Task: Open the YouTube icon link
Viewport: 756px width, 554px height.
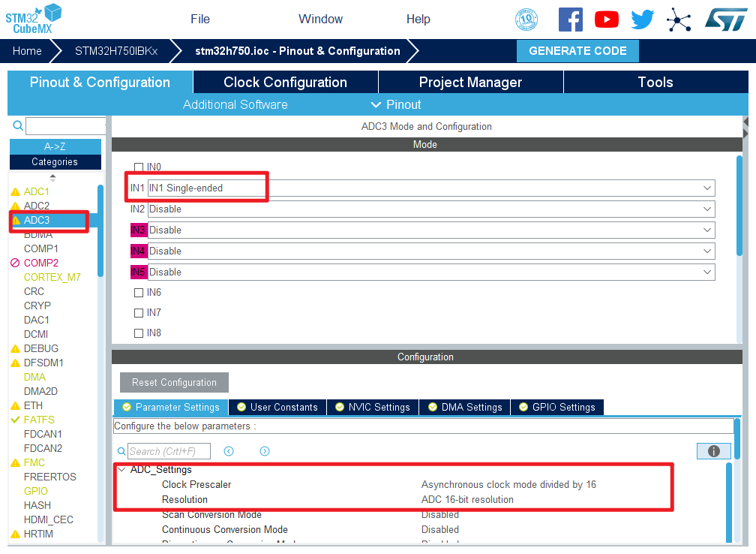Action: tap(606, 20)
